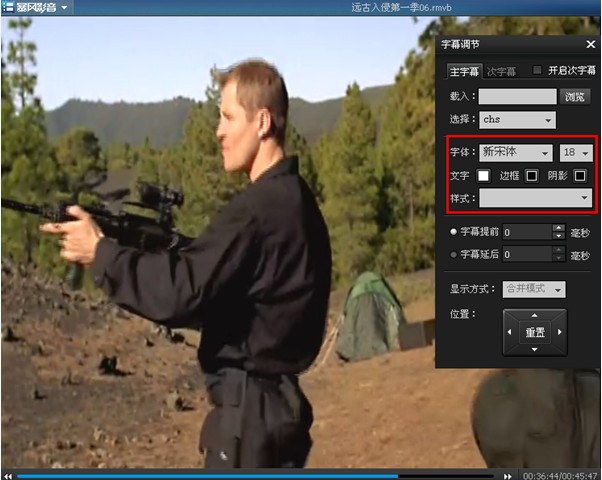The height and width of the screenshot is (480, 602).
Task: Click the fast-forward icon on playback bar
Action: [508, 476]
